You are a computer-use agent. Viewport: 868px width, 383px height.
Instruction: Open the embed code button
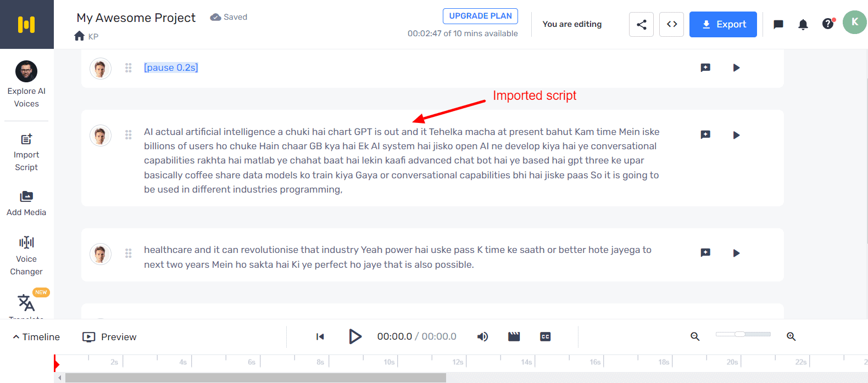671,24
